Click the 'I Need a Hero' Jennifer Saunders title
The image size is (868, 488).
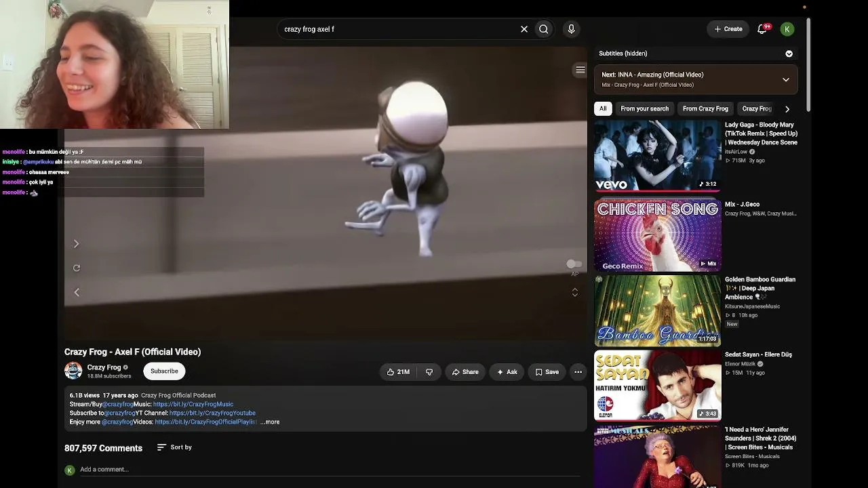760,439
